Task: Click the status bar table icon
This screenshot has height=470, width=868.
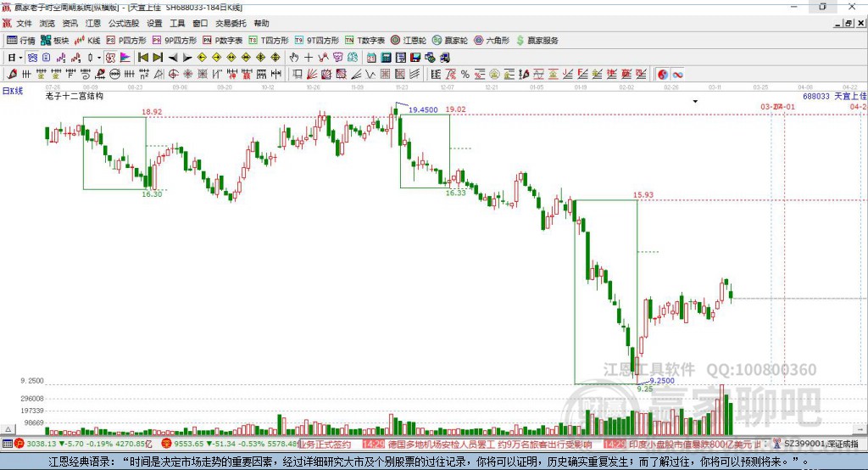Action: [x=7, y=444]
